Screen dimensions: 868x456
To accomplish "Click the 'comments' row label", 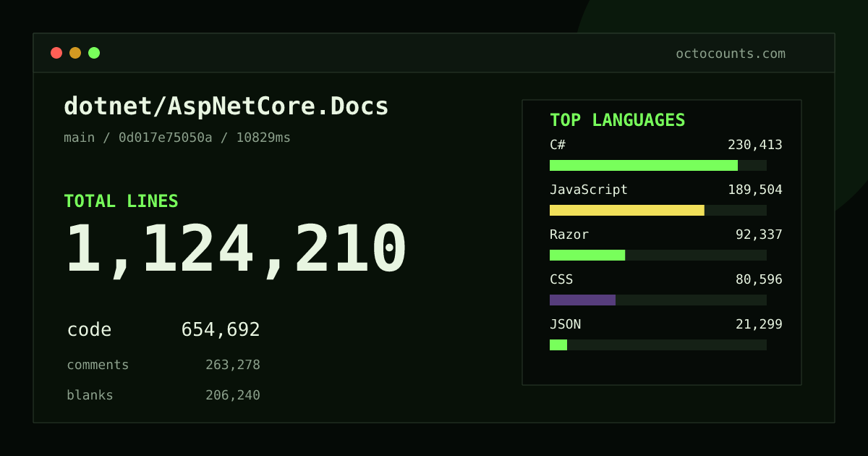I will pos(98,365).
